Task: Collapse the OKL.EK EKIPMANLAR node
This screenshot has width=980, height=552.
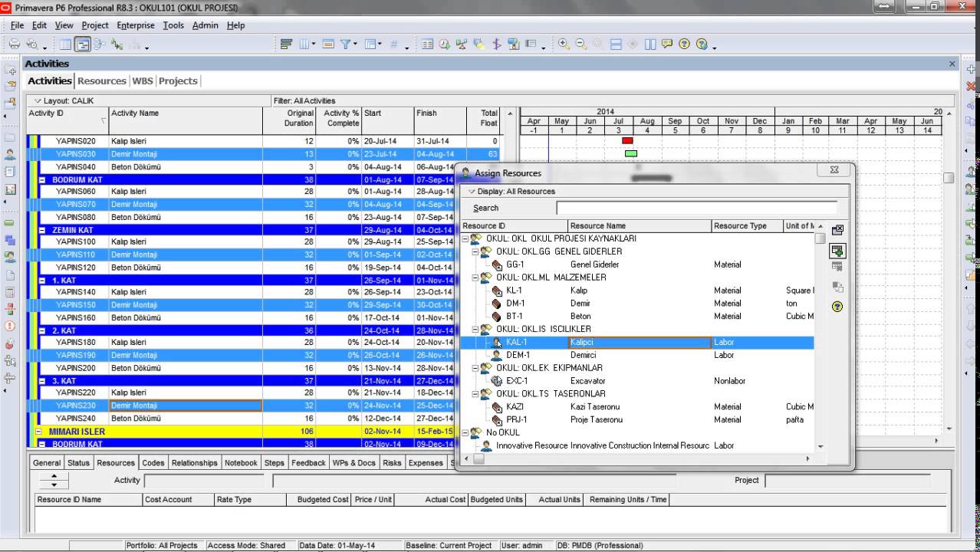Action: click(x=475, y=368)
